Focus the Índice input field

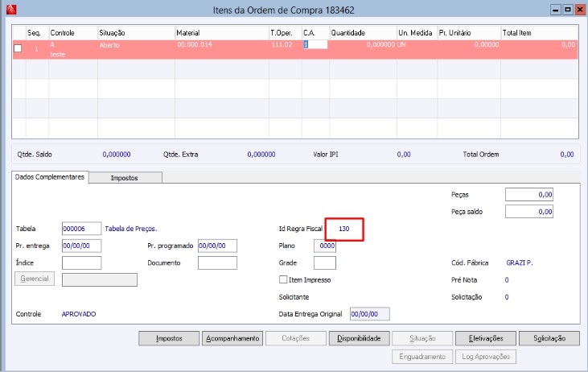point(81,262)
